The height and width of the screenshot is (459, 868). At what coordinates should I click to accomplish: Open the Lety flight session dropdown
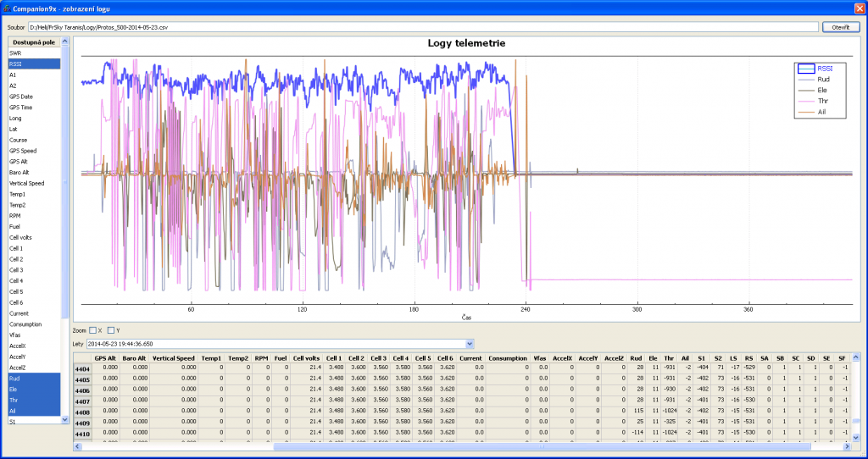(470, 344)
